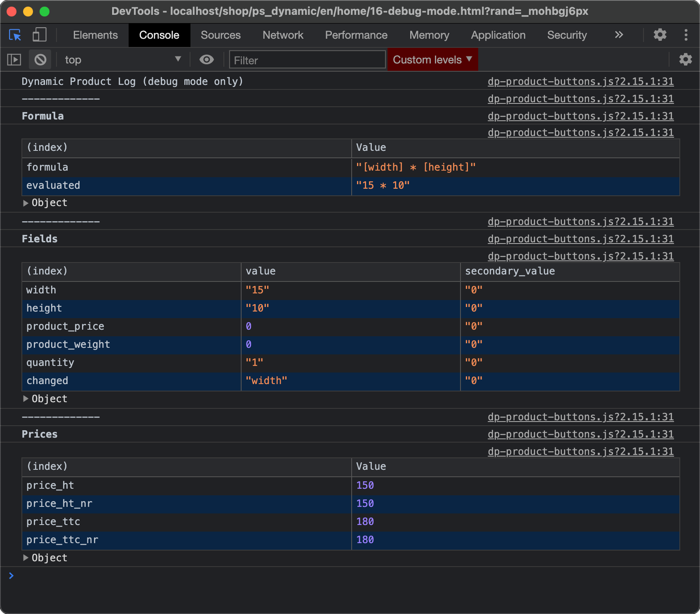The image size is (700, 614).
Task: Select the price_ht value 150
Action: click(365, 485)
